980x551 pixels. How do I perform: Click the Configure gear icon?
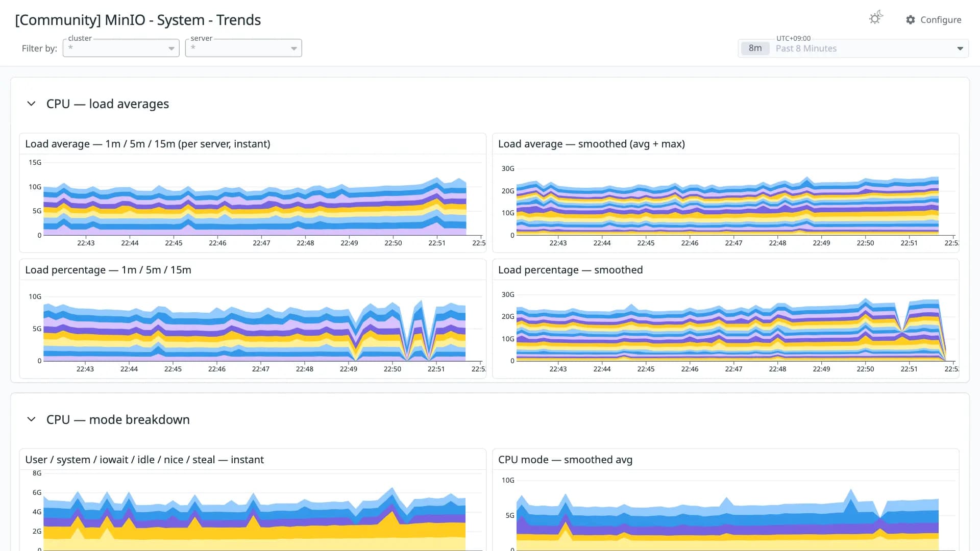[910, 20]
